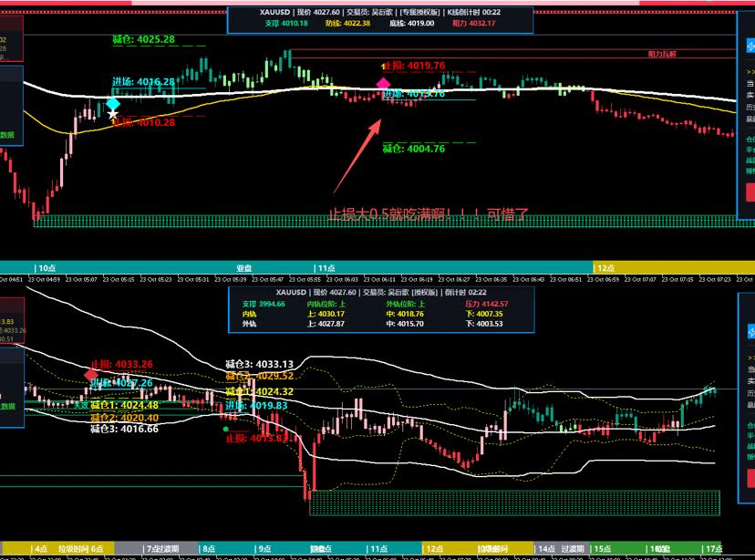The width and height of the screenshot is (755, 560).
Task: Select the cyan diamond entry marker
Action: (x=113, y=103)
